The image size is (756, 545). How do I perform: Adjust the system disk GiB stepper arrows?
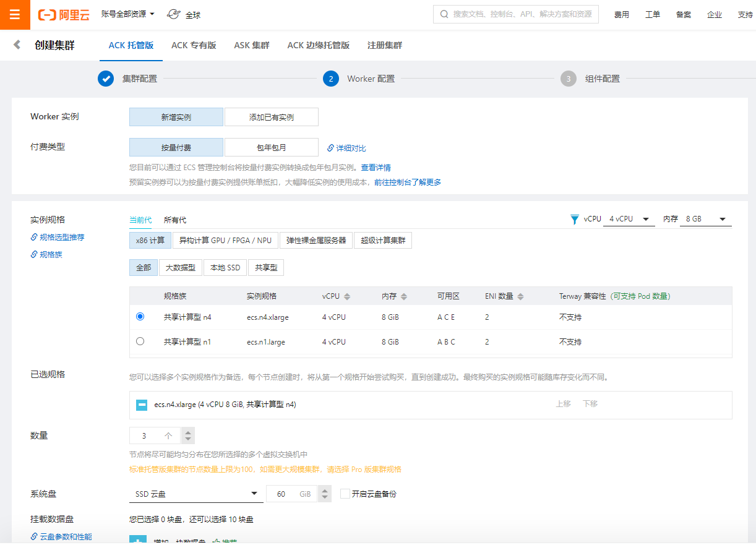coord(325,494)
